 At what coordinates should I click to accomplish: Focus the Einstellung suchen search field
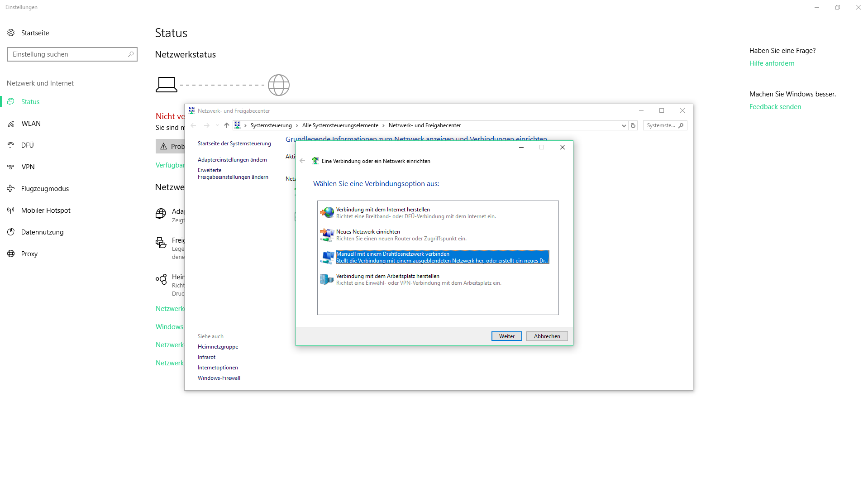pyautogui.click(x=68, y=54)
